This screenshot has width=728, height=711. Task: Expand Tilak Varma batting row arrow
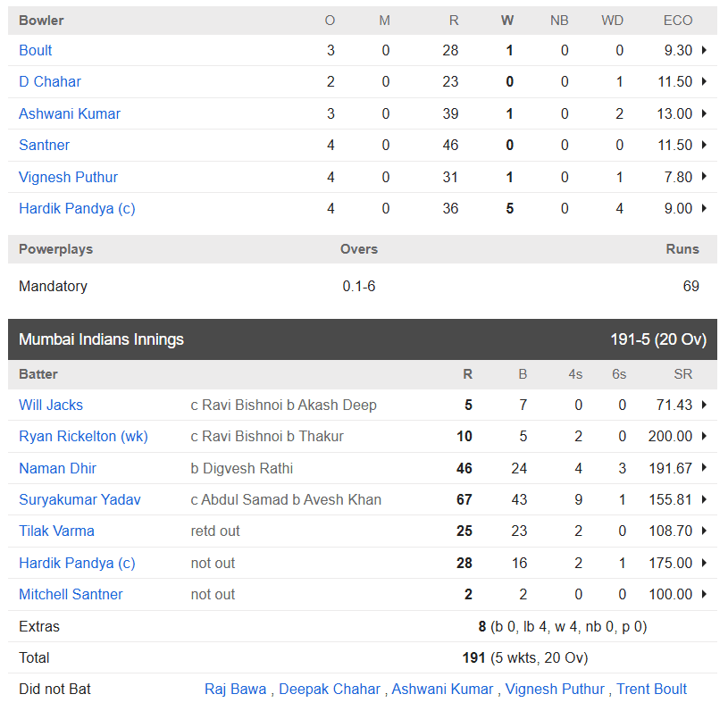click(x=704, y=531)
